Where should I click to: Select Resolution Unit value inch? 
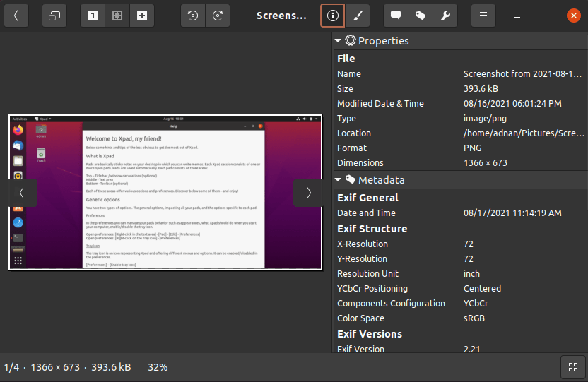(x=472, y=274)
